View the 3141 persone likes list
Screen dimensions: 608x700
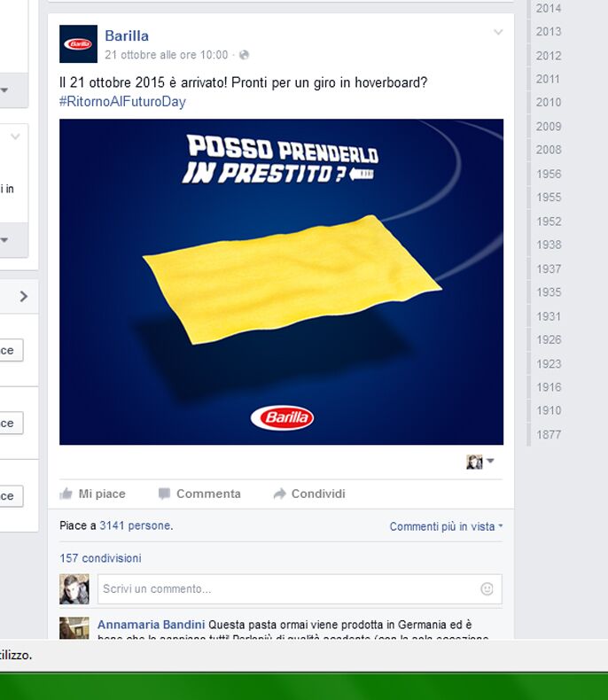coord(136,525)
